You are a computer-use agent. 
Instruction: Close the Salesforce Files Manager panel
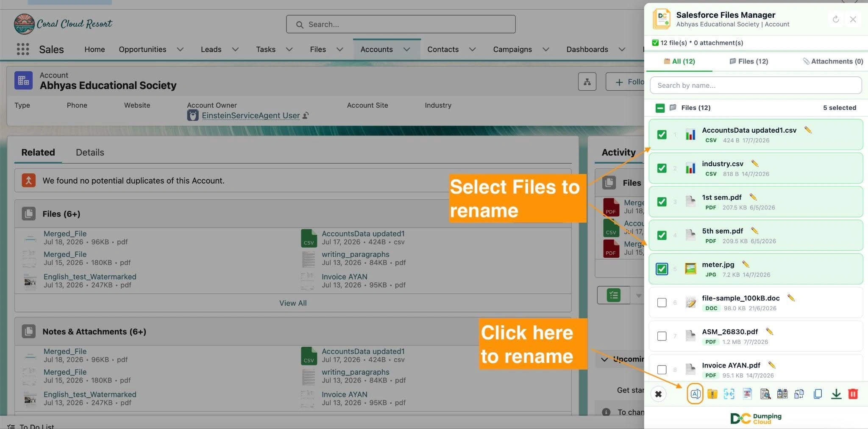point(853,19)
